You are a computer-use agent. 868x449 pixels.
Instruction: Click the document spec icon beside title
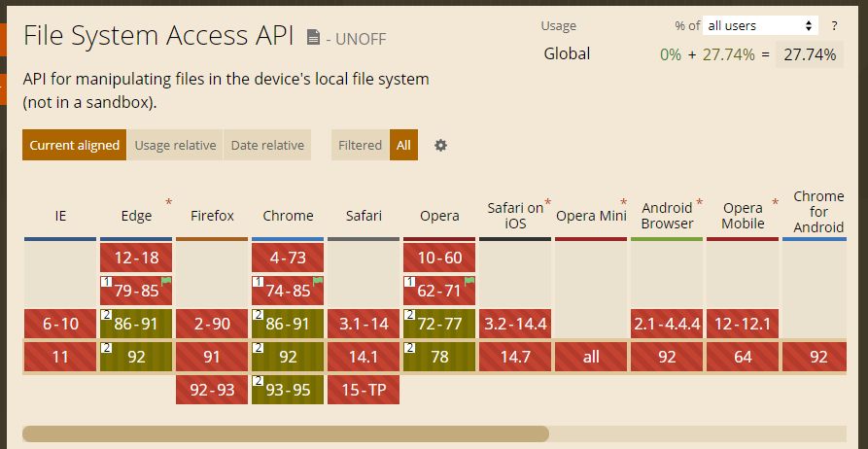[313, 38]
